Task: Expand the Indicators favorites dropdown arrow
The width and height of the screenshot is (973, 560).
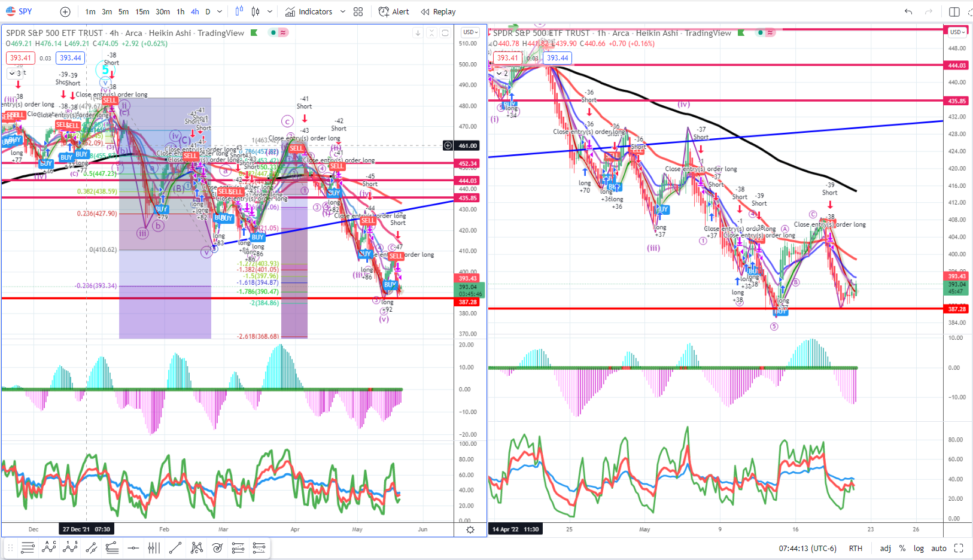Action: tap(343, 11)
